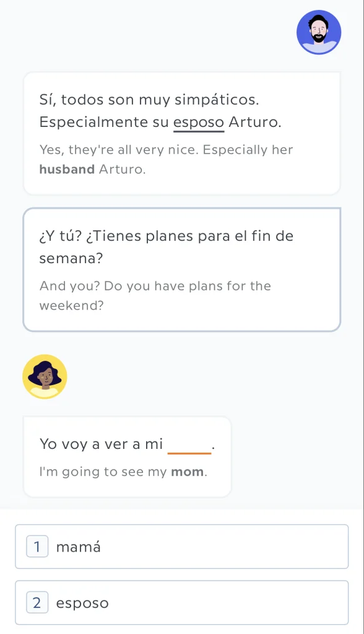Select the esposo answer option
364x634 pixels.
tap(181, 602)
